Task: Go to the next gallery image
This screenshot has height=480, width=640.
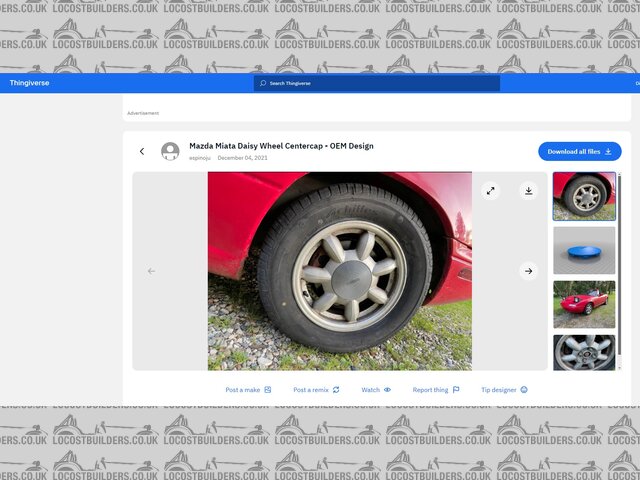Action: pos(528,271)
